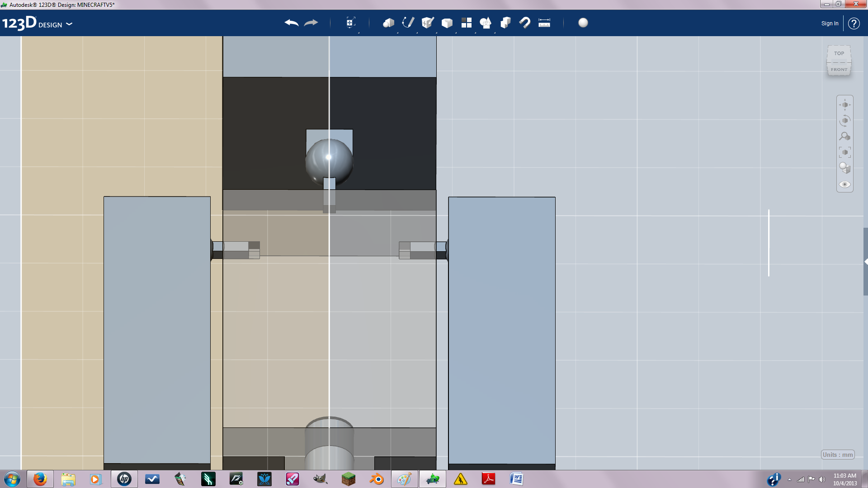Activate the Snap magnet tool
The height and width of the screenshot is (488, 868).
[525, 23]
